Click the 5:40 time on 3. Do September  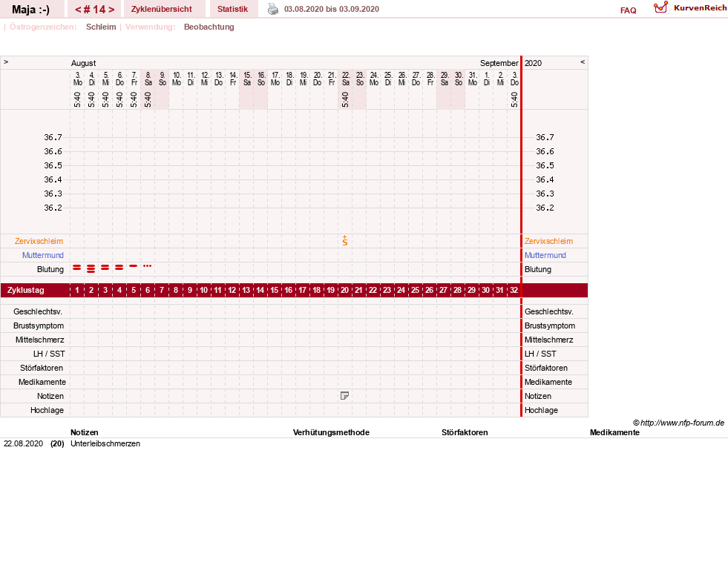pos(514,99)
